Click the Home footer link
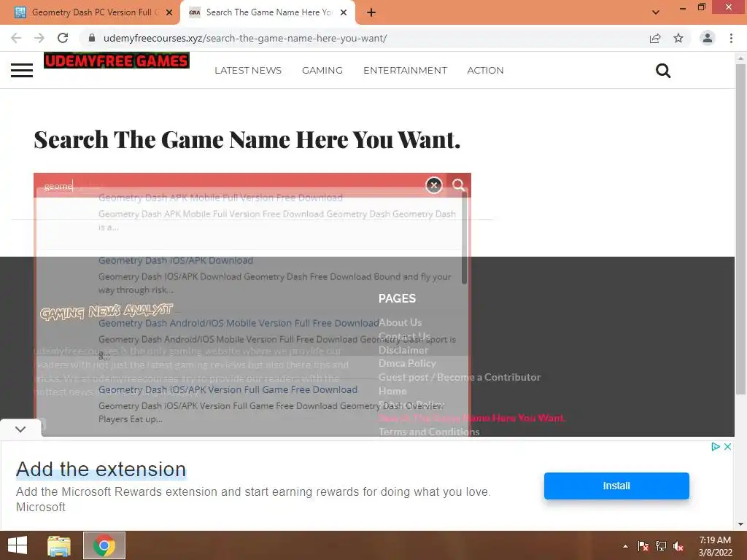The height and width of the screenshot is (560, 747). coord(392,391)
